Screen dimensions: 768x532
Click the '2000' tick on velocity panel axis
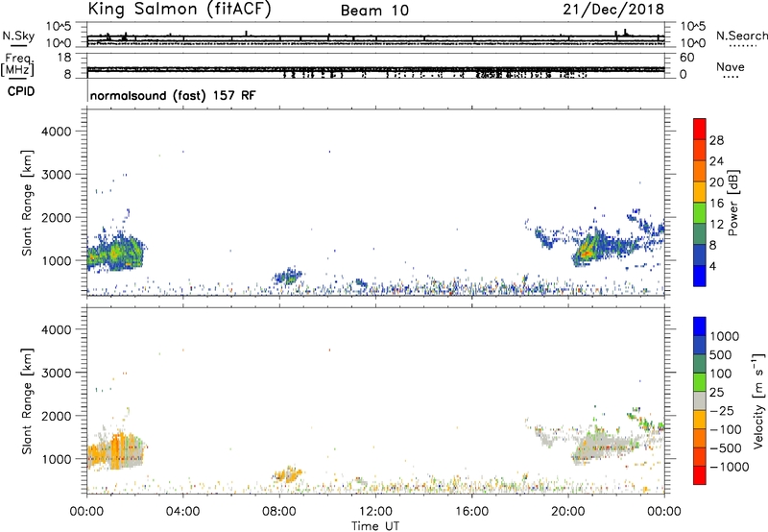pyautogui.click(x=57, y=416)
